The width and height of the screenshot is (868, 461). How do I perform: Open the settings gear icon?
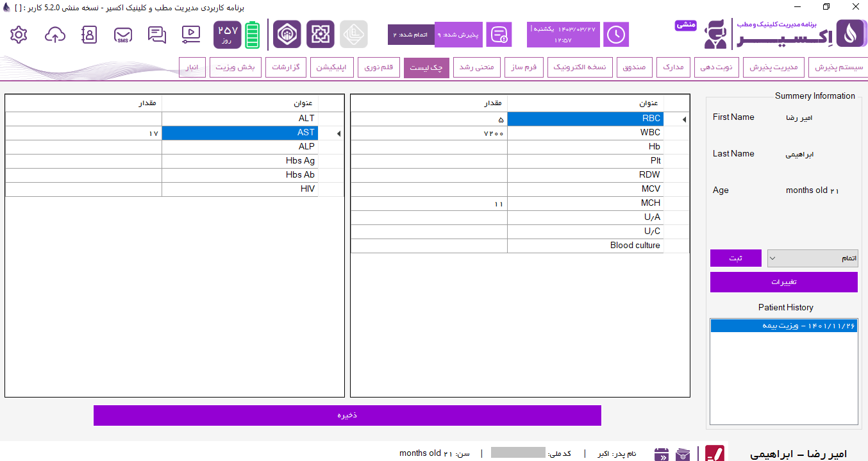19,35
